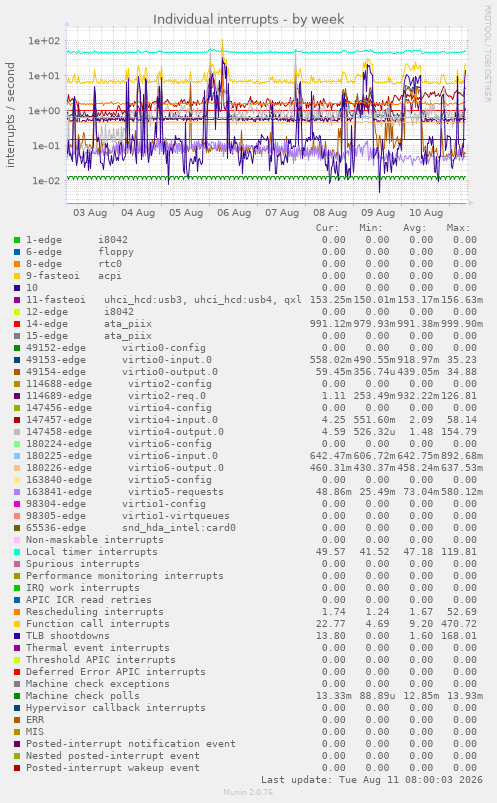The height and width of the screenshot is (803, 497).
Task: Click the 65536-edge snd_hda_intel:card0 label
Action: (x=131, y=528)
